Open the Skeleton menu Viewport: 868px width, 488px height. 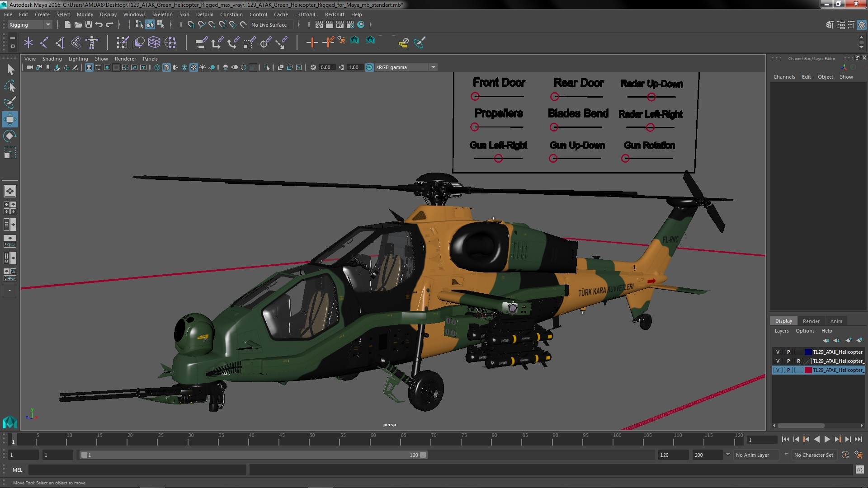(162, 14)
